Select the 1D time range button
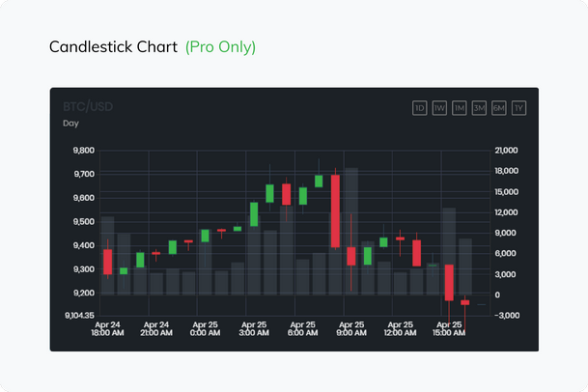This screenshot has width=588, height=392. pos(419,107)
